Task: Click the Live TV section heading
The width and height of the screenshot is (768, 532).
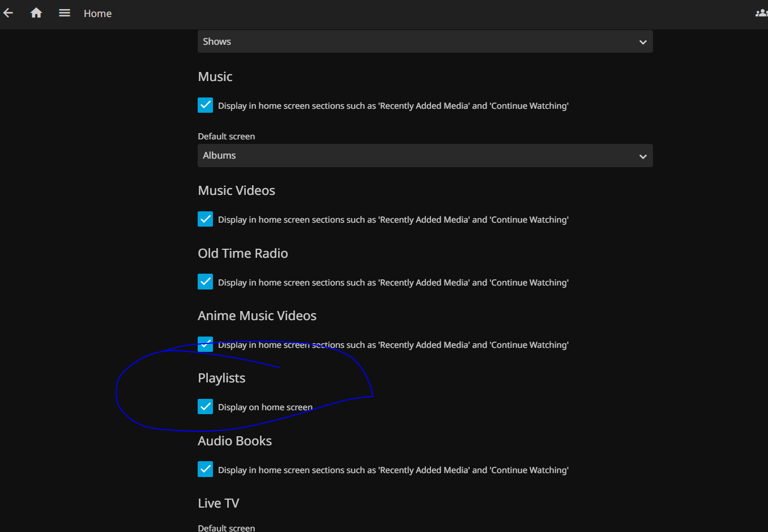Action: [219, 504]
